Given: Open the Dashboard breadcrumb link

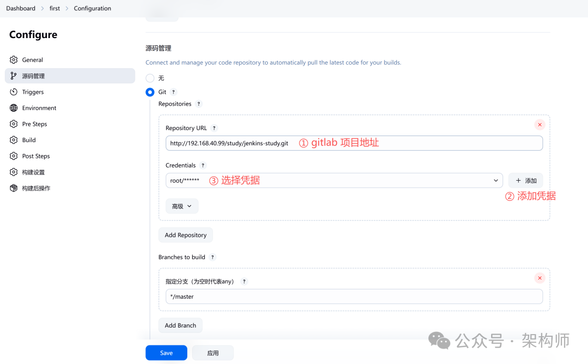Looking at the screenshot, I should (21, 8).
